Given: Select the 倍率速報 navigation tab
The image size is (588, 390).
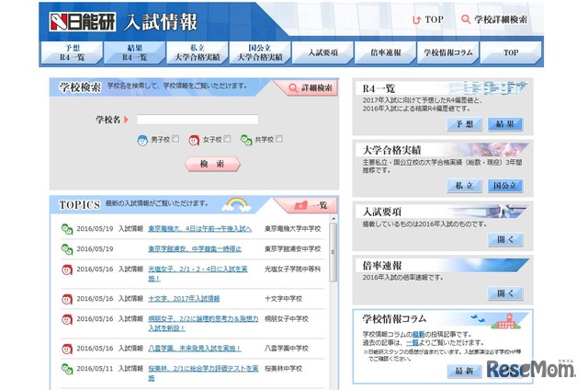Looking at the screenshot, I should point(386,52).
